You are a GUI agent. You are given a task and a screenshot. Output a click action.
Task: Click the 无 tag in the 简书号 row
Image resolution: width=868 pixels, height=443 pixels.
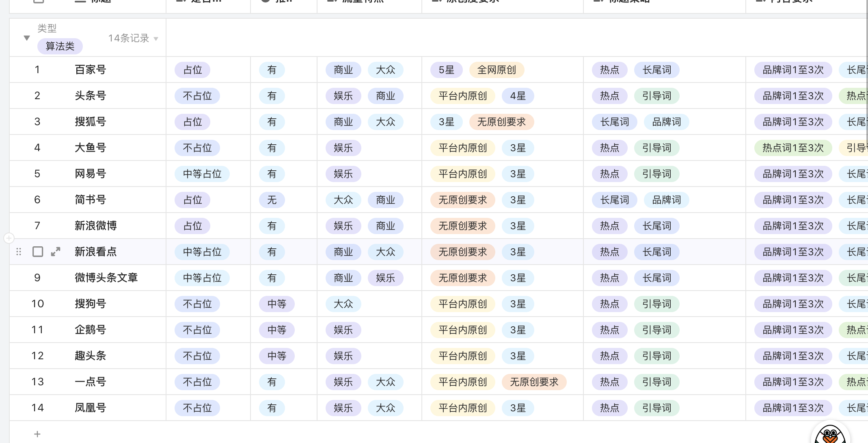pyautogui.click(x=272, y=200)
